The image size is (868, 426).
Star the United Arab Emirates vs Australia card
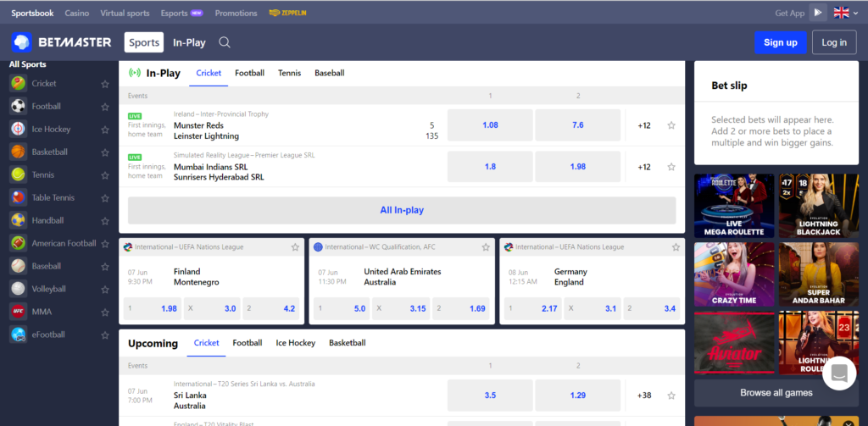coord(486,247)
